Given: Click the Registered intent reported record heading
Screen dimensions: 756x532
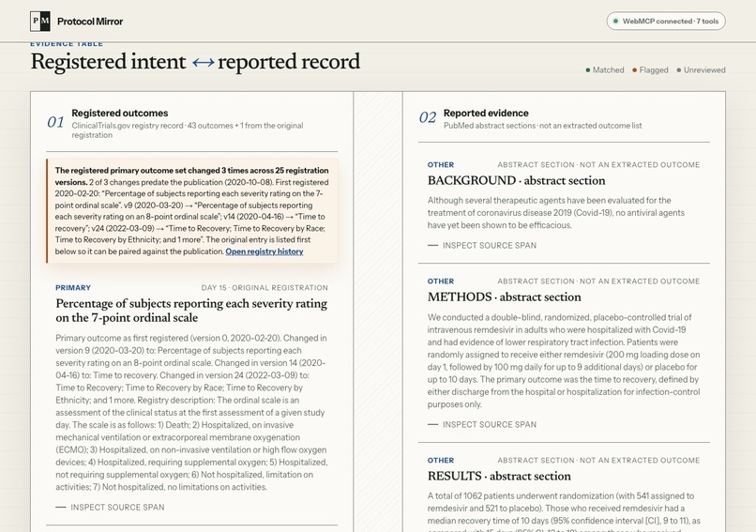Looking at the screenshot, I should 195,62.
